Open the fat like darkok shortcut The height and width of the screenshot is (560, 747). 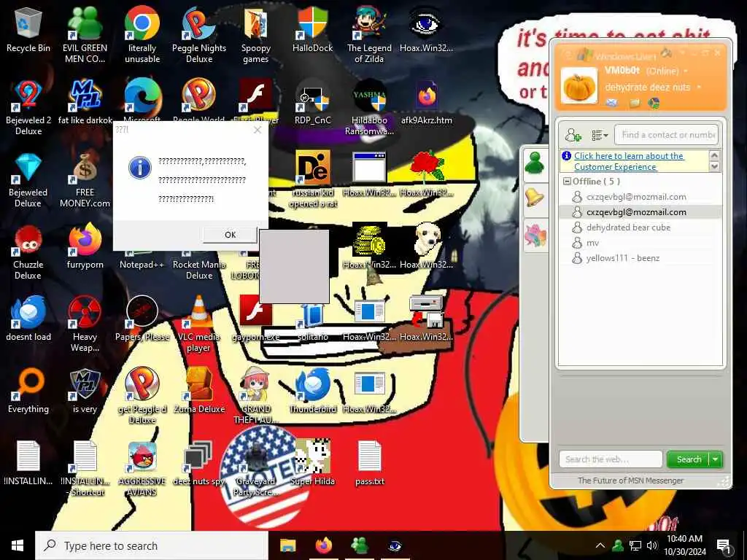85,102
